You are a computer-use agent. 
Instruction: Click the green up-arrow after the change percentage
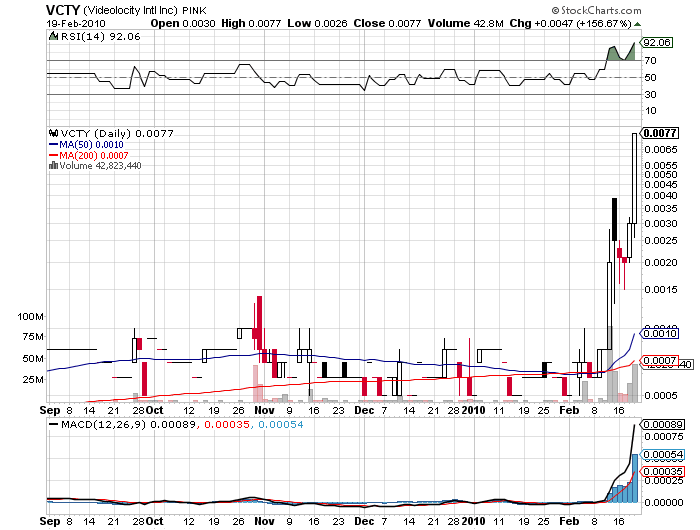[x=638, y=24]
